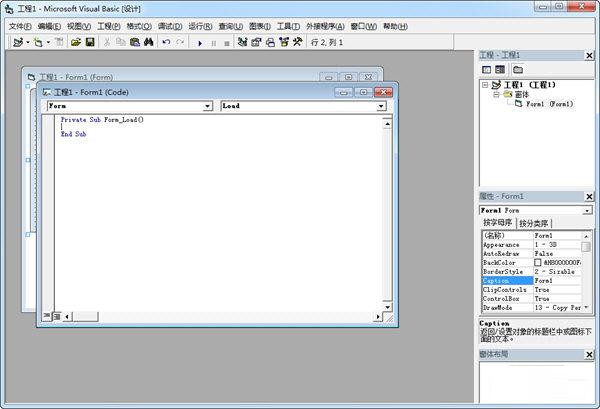The height and width of the screenshot is (409, 600).
Task: Toggle Full Module View in code window
Action: point(56,316)
